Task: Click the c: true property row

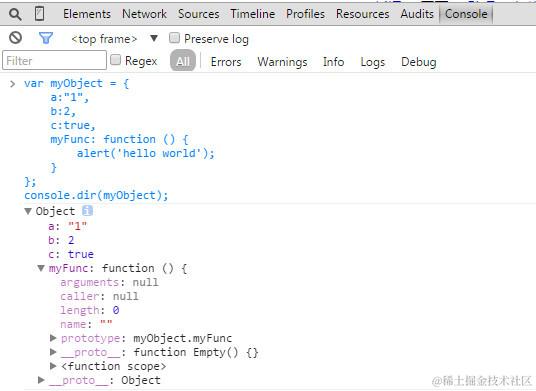Action: tap(71, 254)
